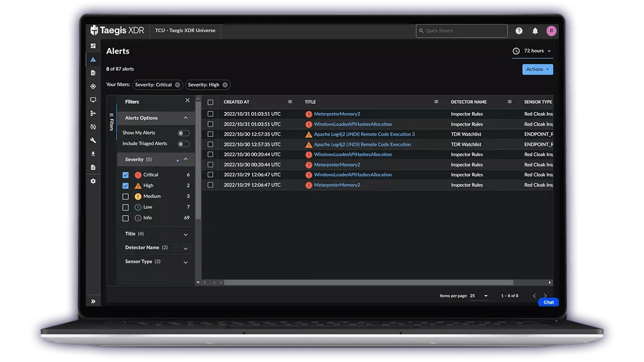Check the Low severity checkbox
The height and width of the screenshot is (362, 644).
(x=125, y=207)
